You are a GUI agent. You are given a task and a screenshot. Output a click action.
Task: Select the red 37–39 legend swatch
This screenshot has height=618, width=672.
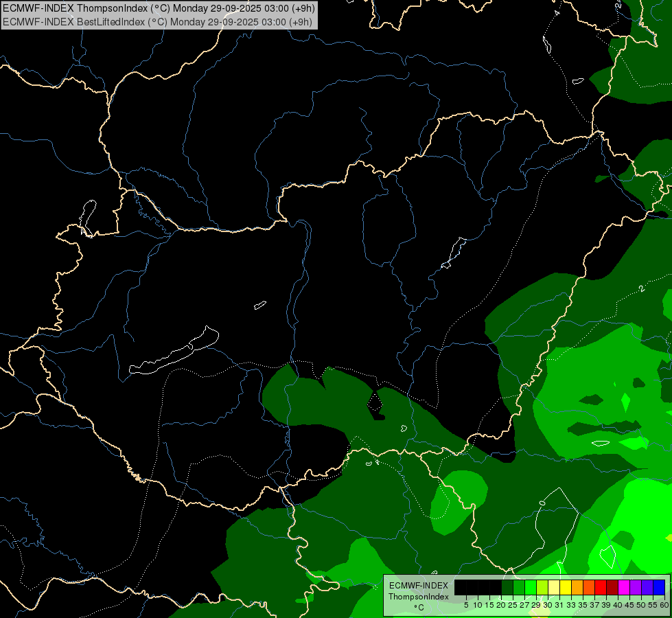click(601, 587)
